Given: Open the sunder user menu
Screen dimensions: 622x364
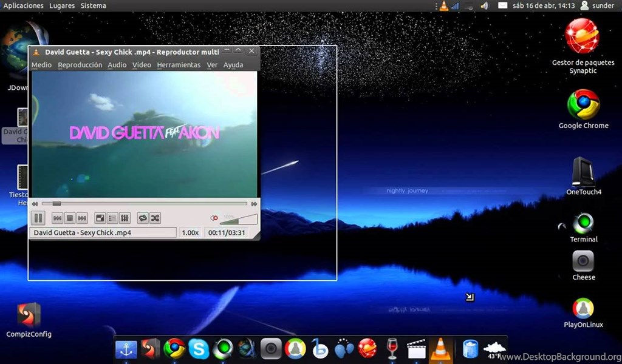Looking at the screenshot, I should coord(597,5).
